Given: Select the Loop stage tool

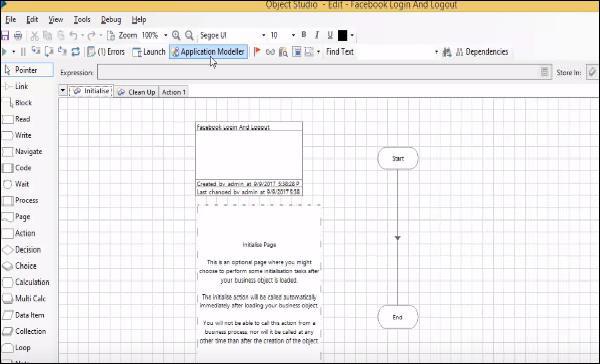Looking at the screenshot, I should pyautogui.click(x=16, y=348).
